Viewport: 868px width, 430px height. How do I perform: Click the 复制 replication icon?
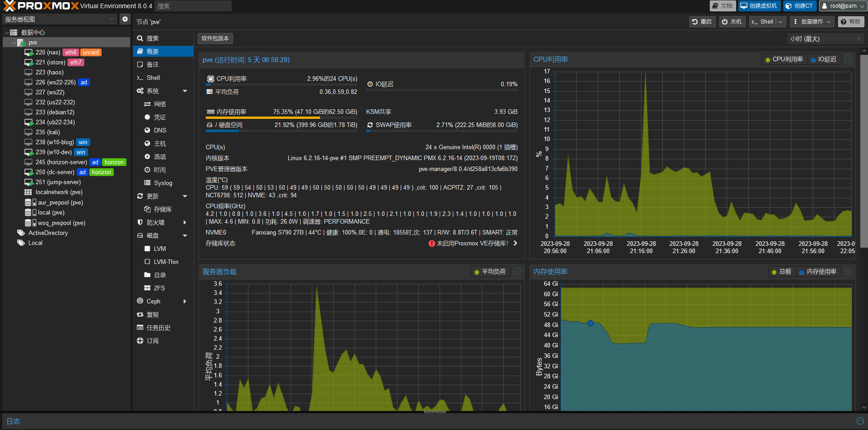[140, 315]
